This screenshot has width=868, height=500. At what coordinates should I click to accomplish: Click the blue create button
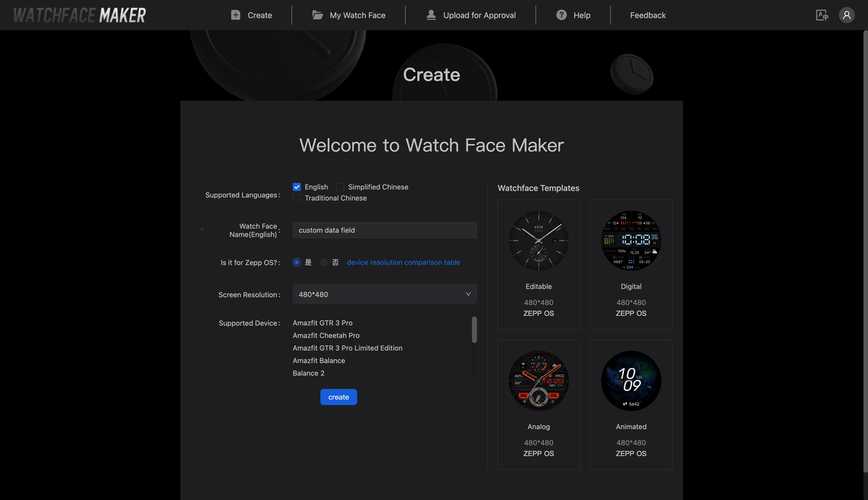point(338,397)
